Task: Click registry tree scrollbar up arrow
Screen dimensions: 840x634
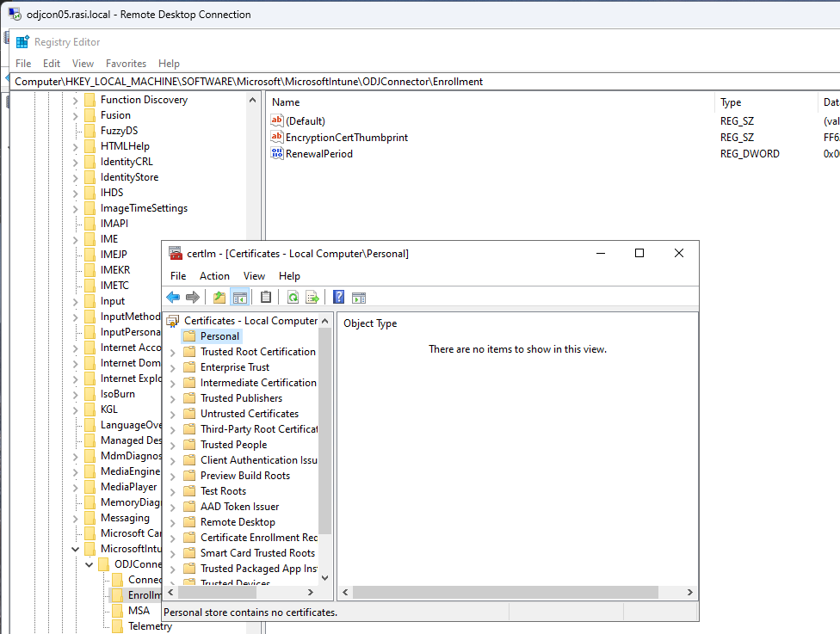Action: 252,100
